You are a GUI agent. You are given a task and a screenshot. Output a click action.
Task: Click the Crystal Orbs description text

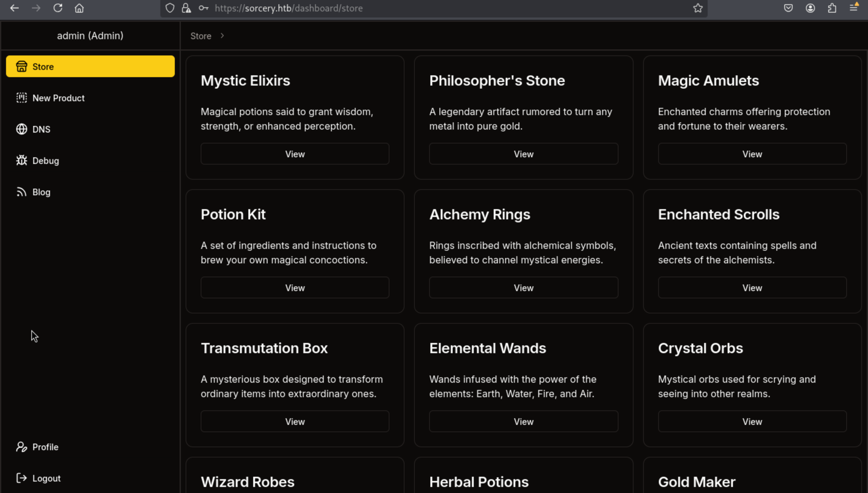click(x=737, y=386)
